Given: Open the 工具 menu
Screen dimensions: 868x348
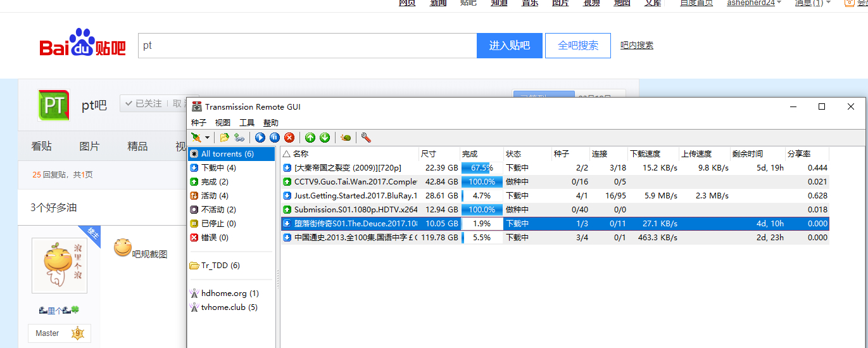Looking at the screenshot, I should (x=247, y=122).
